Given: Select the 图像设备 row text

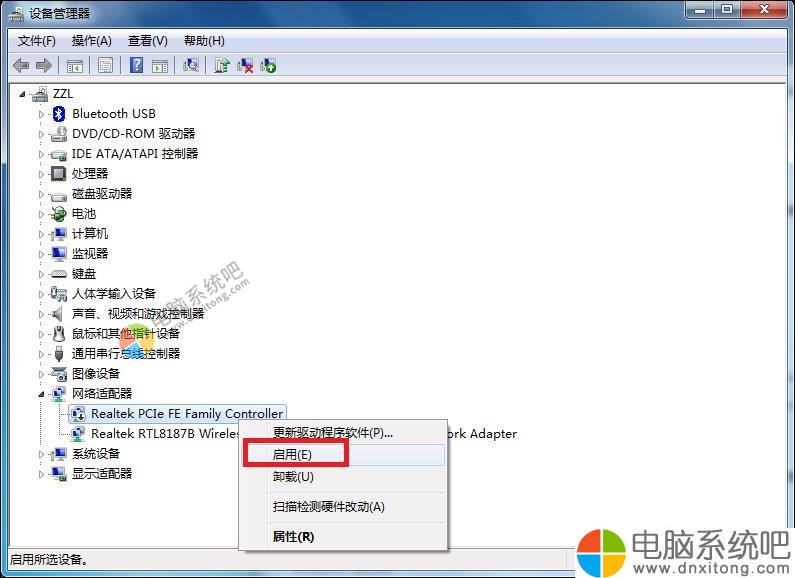Looking at the screenshot, I should coord(96,374).
